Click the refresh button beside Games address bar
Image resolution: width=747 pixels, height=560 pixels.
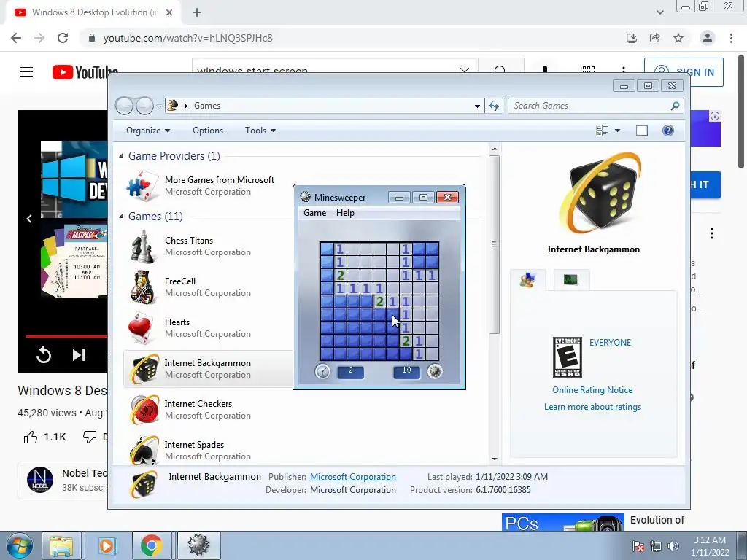pyautogui.click(x=494, y=106)
